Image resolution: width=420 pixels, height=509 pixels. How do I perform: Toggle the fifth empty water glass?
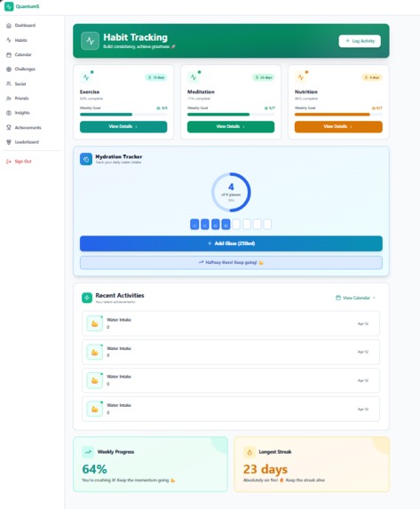click(236, 225)
